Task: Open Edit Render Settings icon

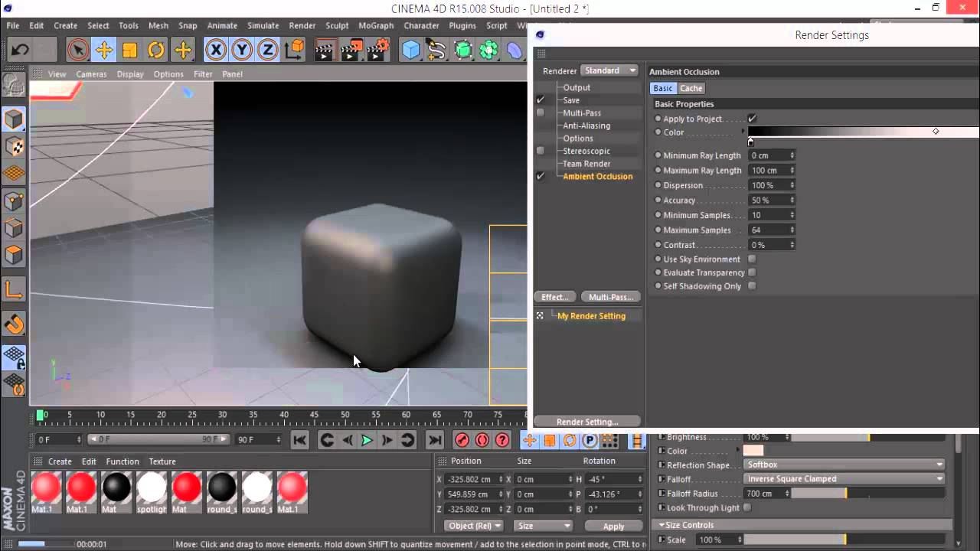Action: point(377,51)
